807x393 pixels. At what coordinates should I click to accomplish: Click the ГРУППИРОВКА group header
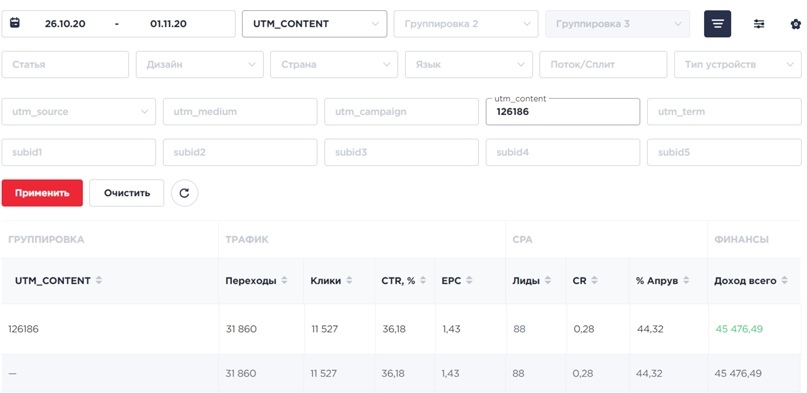click(x=46, y=240)
